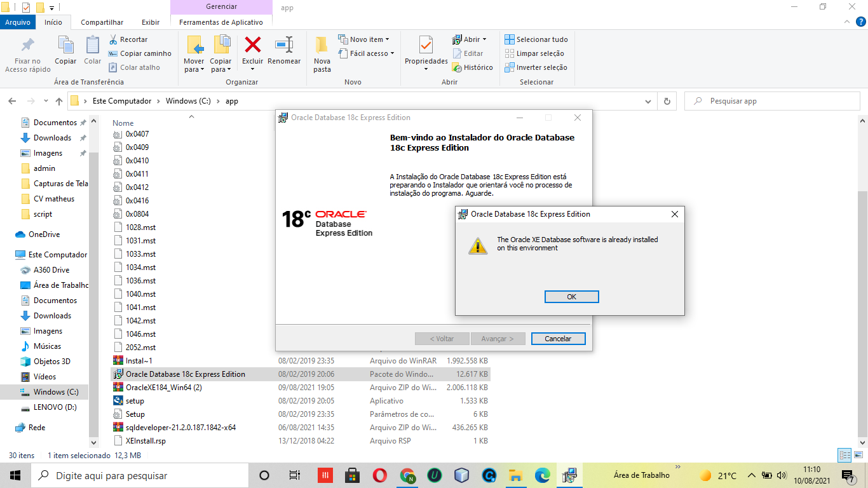Open Chrome from the taskbar
This screenshot has width=868, height=488.
click(408, 475)
